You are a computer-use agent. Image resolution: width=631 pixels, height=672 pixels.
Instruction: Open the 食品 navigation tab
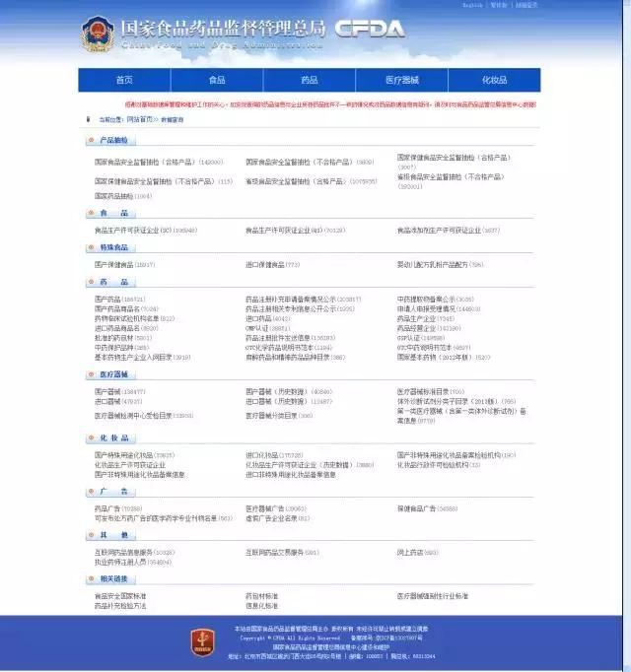pyautogui.click(x=217, y=80)
